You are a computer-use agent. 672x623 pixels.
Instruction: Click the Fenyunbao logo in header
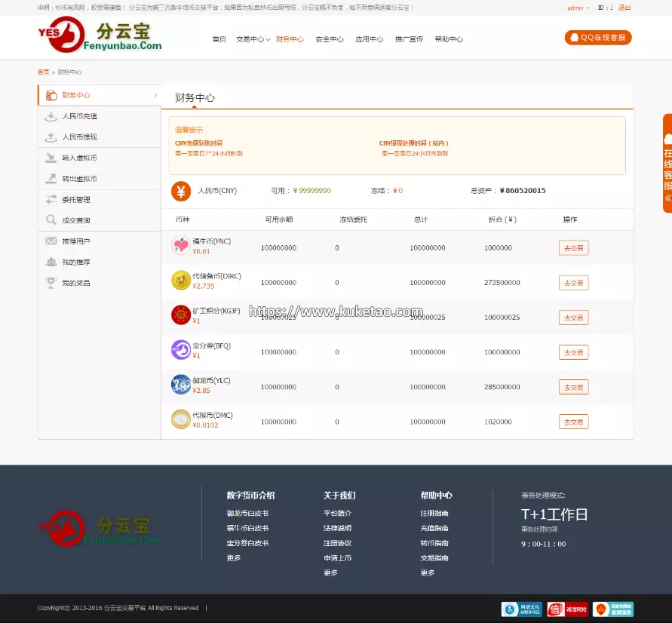tap(100, 35)
